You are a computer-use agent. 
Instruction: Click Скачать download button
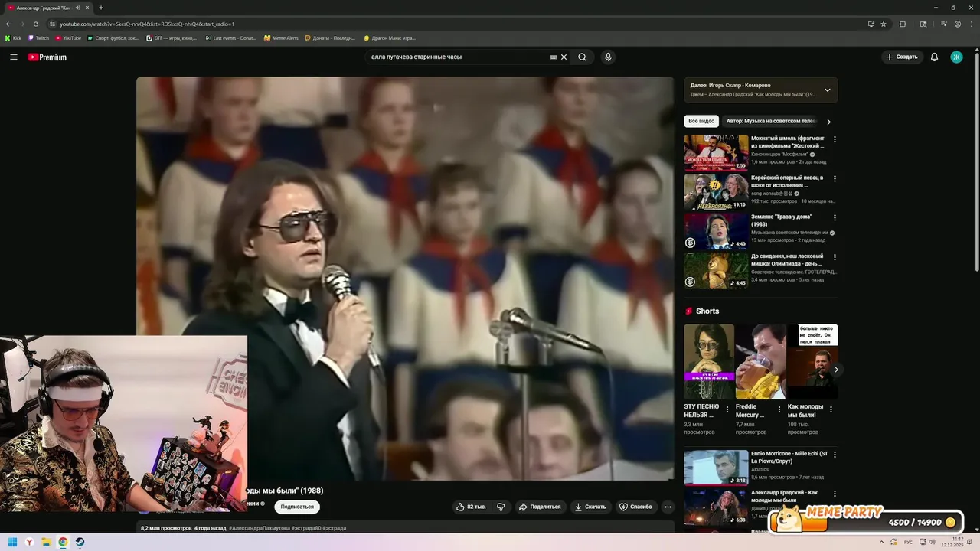pos(590,507)
